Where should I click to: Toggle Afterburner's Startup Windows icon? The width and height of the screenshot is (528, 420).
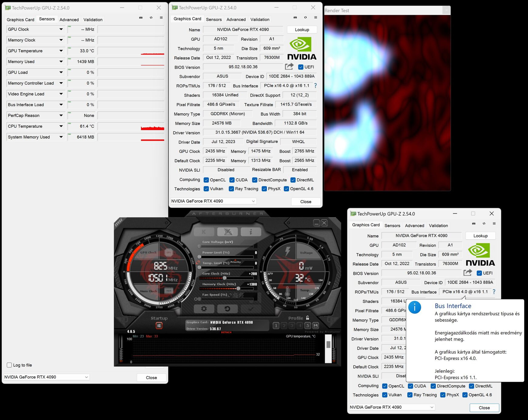point(159,326)
